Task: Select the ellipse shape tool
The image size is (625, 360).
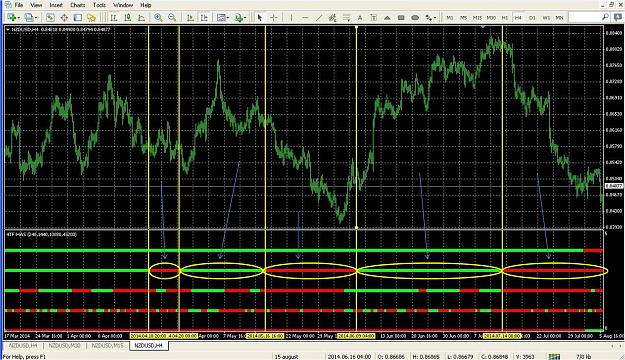Action: point(415,18)
